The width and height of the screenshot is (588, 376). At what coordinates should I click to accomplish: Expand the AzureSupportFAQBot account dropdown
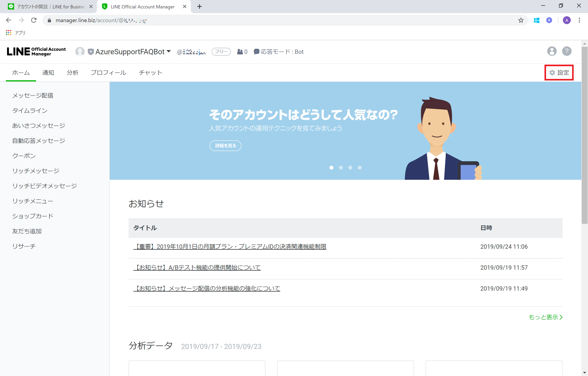click(168, 52)
